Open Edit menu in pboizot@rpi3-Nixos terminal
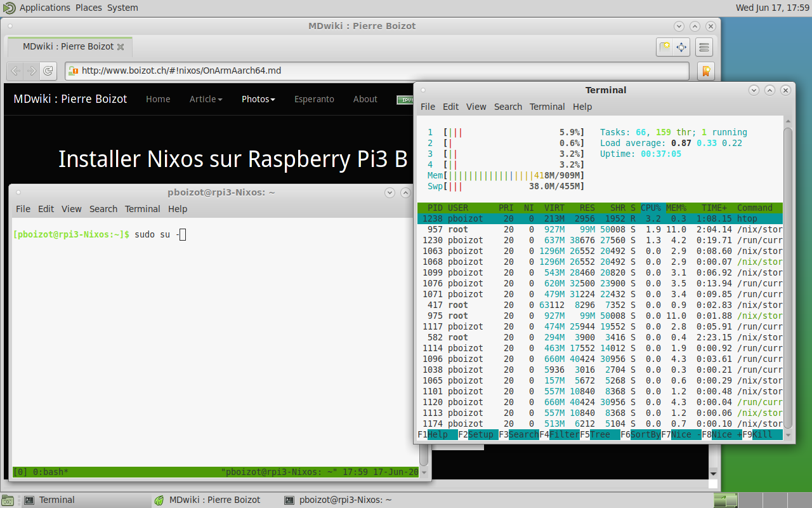The image size is (812, 508). (x=46, y=209)
